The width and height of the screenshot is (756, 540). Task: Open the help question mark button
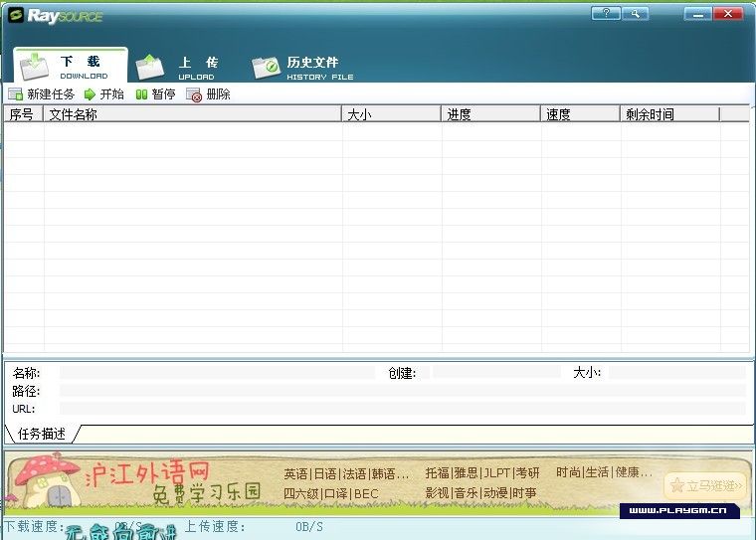point(605,14)
